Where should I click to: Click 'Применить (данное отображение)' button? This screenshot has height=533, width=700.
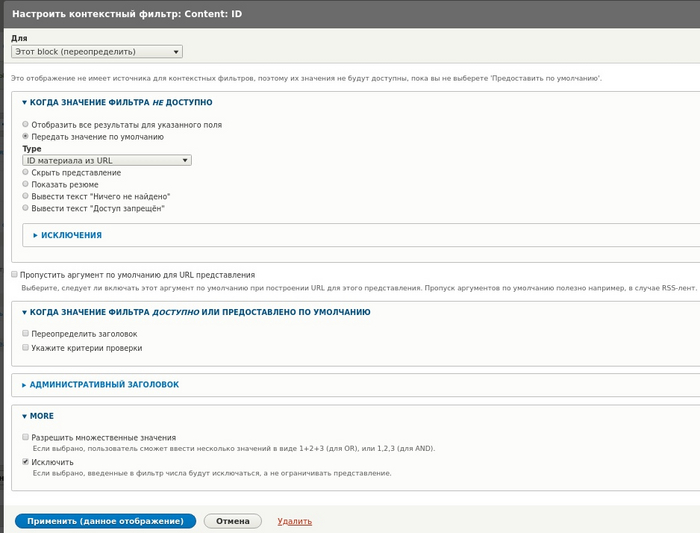(105, 521)
